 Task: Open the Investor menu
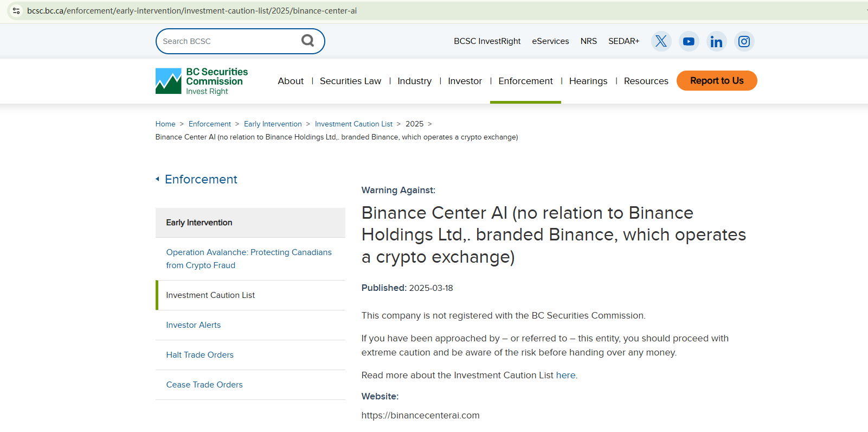(x=465, y=81)
